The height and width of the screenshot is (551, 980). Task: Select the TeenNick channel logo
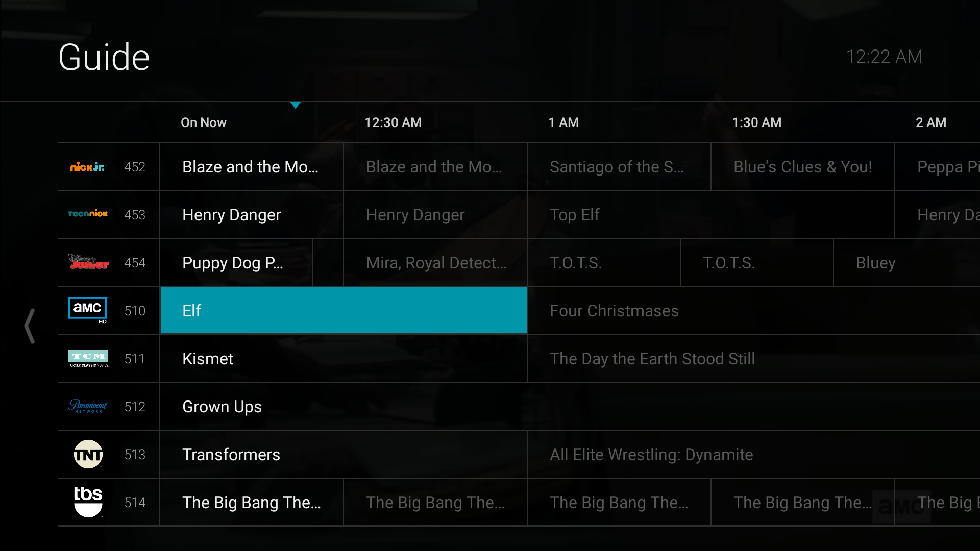[88, 214]
